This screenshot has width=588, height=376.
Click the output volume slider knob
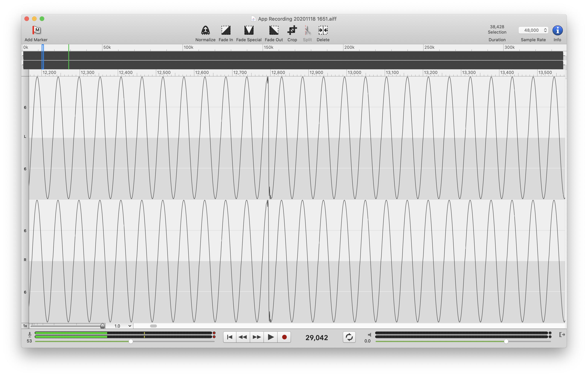[x=506, y=341]
